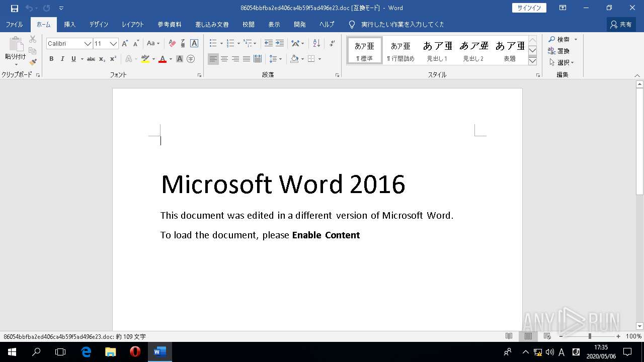
Task: Toggle align right paragraph
Action: point(235,59)
